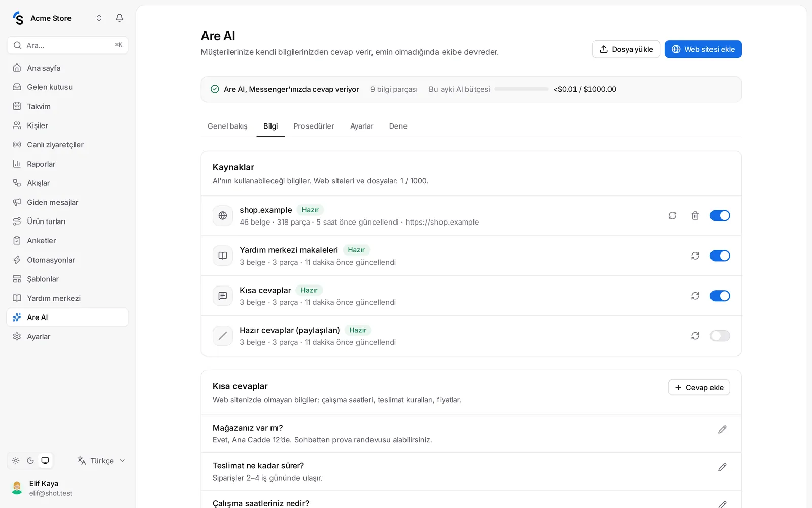Screen dimensions: 812x508
Task: Open Takvim in sidebar
Action: [67, 106]
